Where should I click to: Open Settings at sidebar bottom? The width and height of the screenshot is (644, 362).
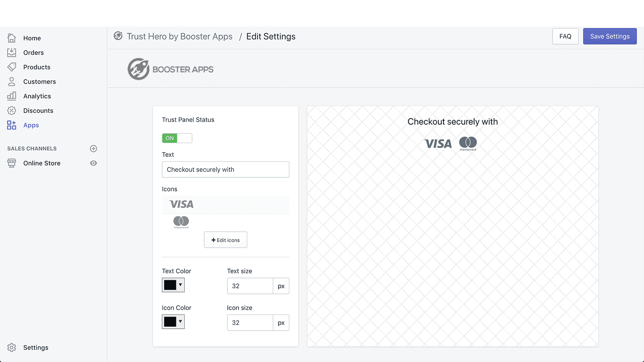point(36,348)
